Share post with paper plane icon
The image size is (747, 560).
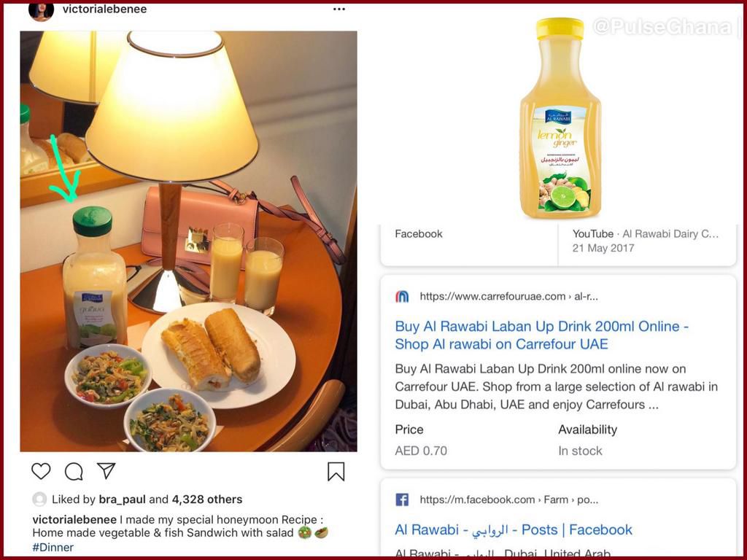(106, 470)
